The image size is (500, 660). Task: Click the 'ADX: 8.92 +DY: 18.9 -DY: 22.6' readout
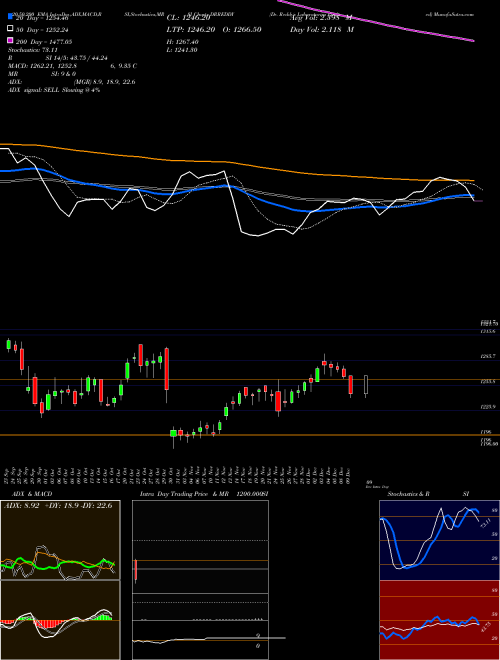(58, 505)
